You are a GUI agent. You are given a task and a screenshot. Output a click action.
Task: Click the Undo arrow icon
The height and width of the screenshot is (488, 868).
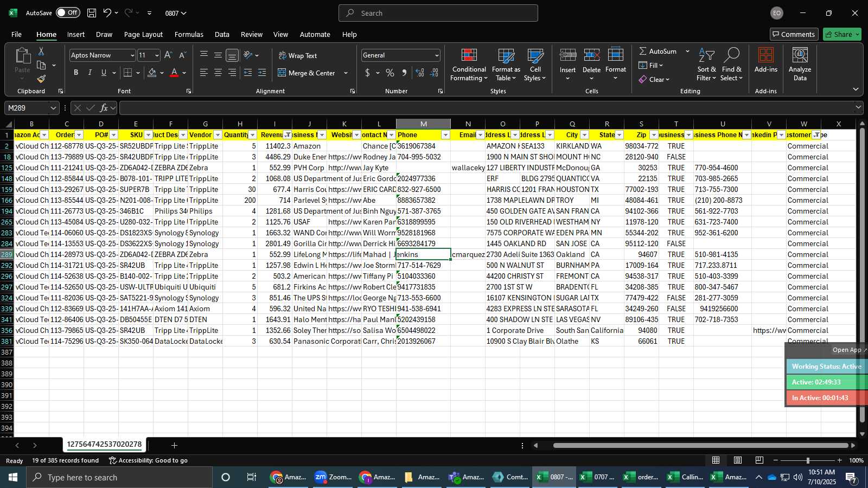tap(107, 13)
